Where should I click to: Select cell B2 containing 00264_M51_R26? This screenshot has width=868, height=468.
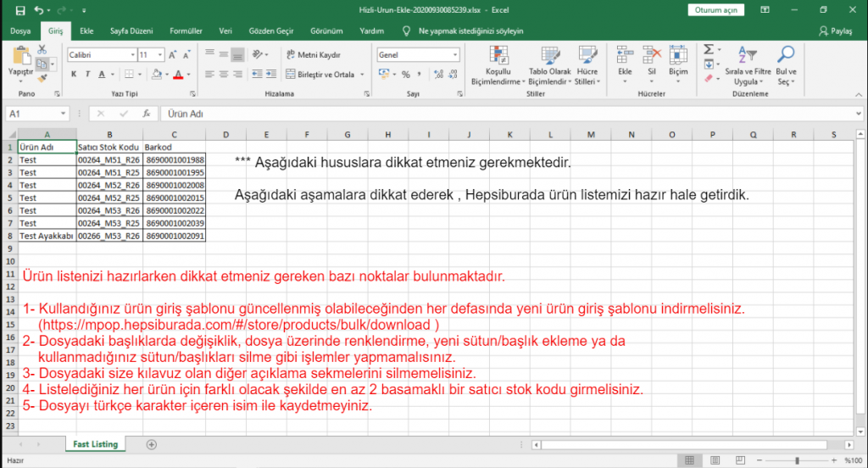pos(108,159)
